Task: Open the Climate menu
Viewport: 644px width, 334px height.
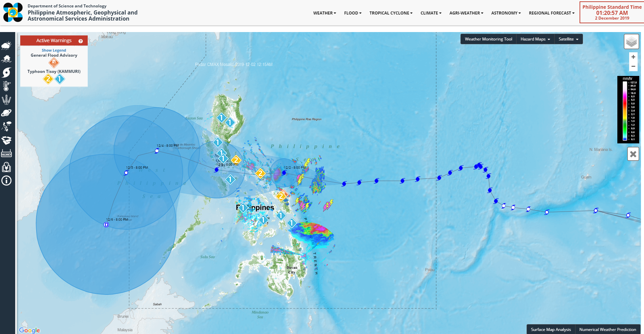Action: 431,13
